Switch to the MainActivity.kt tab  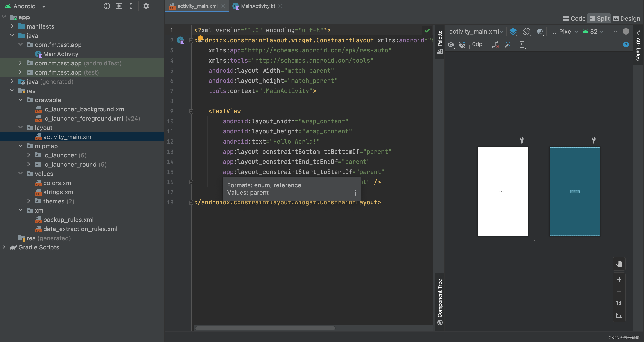click(257, 6)
